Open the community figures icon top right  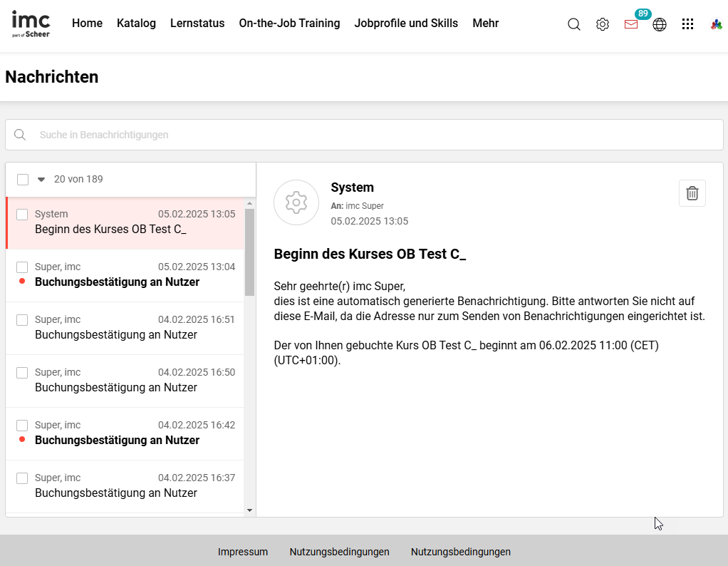click(x=715, y=25)
